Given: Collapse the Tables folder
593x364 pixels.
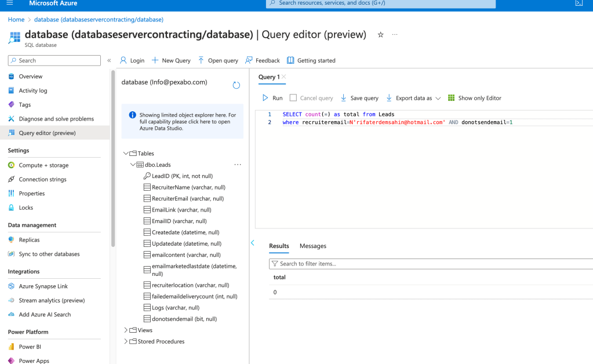Looking at the screenshot, I should point(126,154).
